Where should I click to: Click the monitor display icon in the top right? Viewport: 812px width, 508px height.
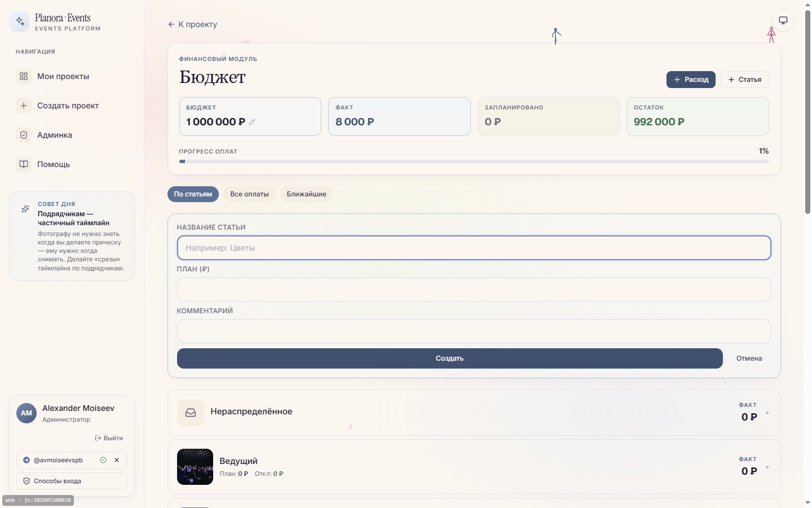click(x=783, y=20)
